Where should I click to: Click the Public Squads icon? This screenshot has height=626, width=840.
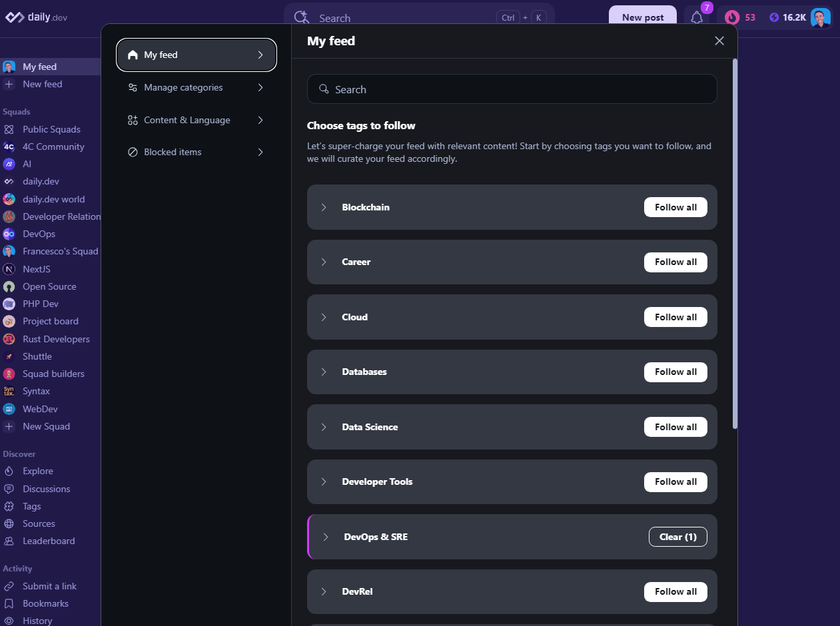(x=9, y=129)
